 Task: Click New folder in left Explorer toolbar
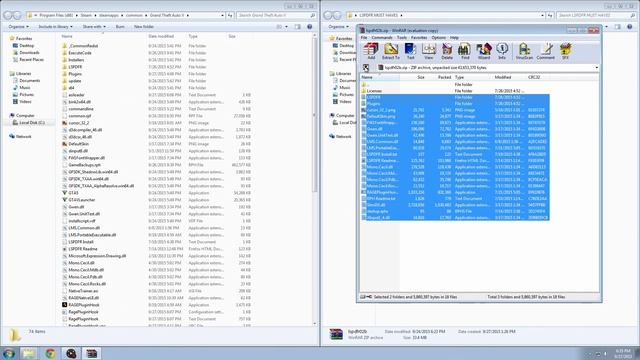144,27
